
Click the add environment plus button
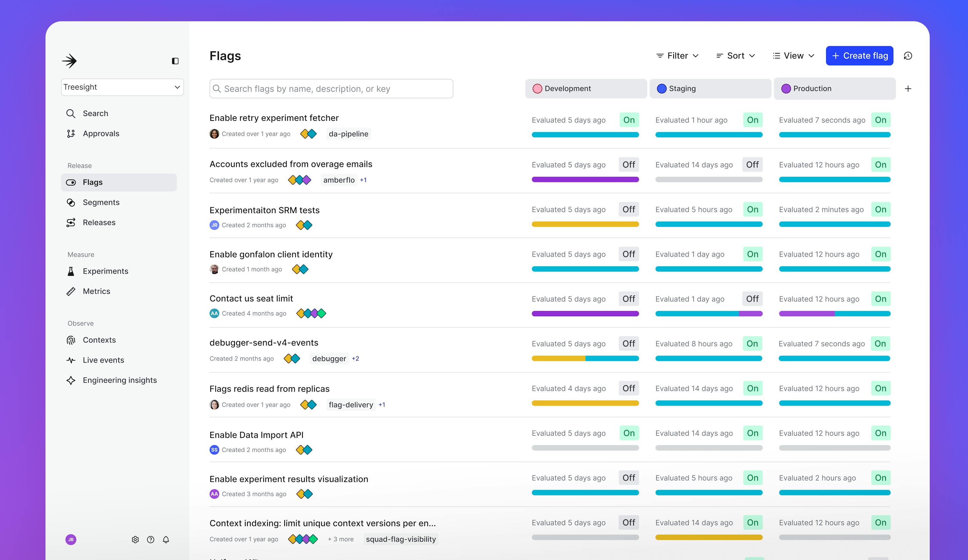coord(908,88)
